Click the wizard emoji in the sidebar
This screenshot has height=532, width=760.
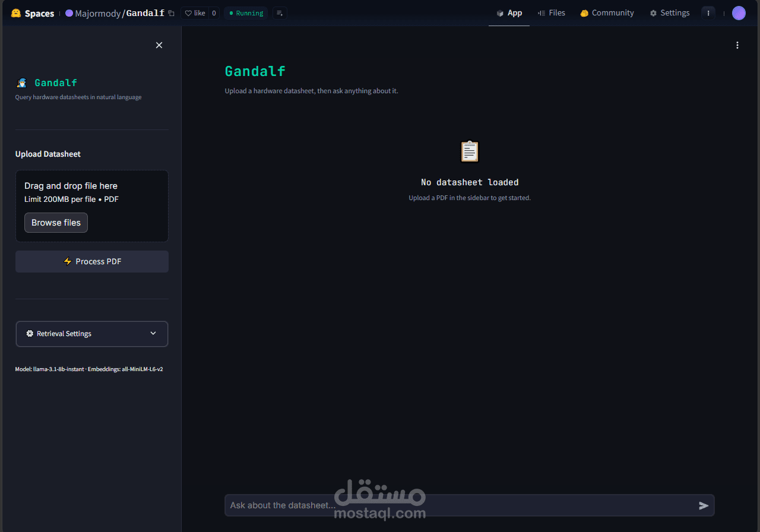coord(21,83)
